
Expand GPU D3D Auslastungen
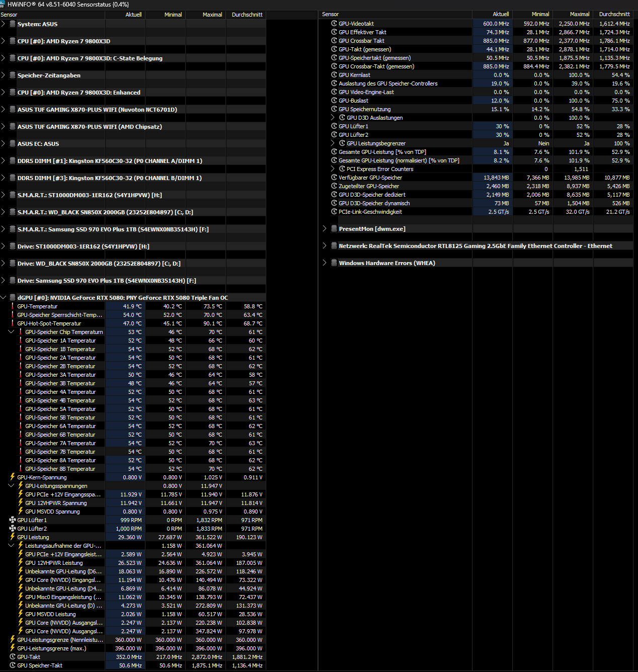[333, 118]
